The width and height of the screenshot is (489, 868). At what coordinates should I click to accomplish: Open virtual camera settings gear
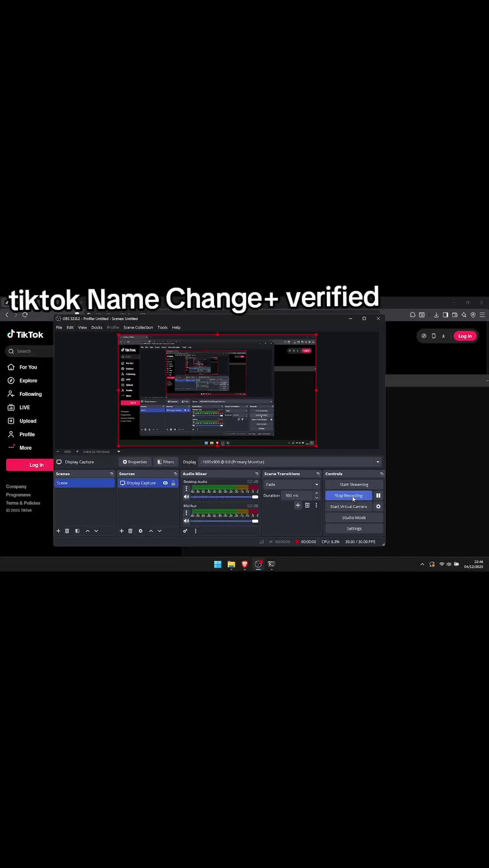[x=378, y=507]
